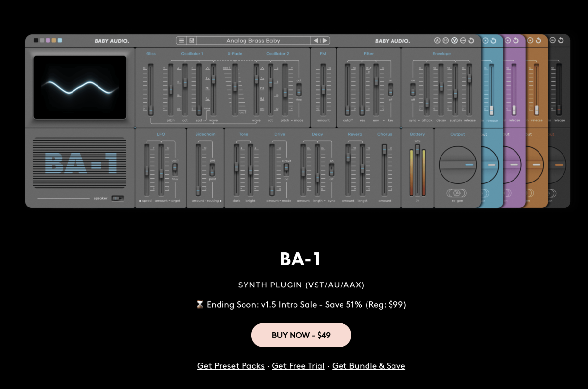The width and height of the screenshot is (588, 389).
Task: Click the Oscillator 2 wave slider
Action: [x=256, y=89]
